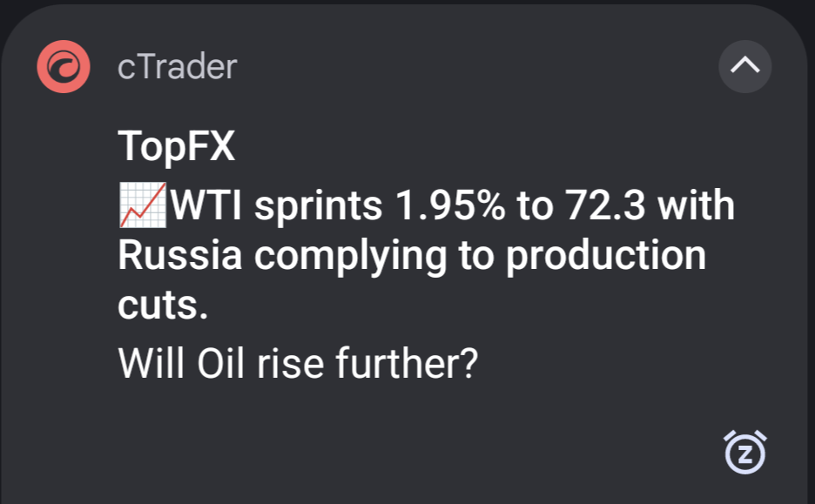Tap the word 'further?' in the question
The image size is (815, 504).
click(x=407, y=363)
